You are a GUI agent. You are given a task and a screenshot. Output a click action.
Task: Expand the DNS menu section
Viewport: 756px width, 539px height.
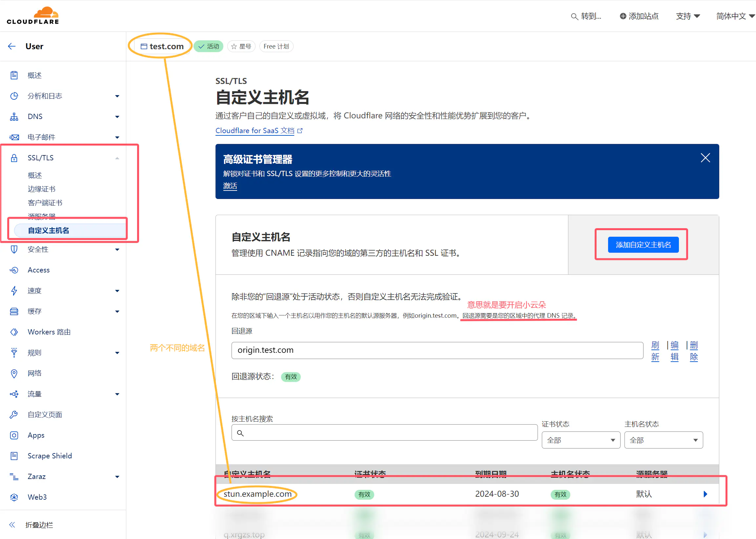(x=117, y=116)
